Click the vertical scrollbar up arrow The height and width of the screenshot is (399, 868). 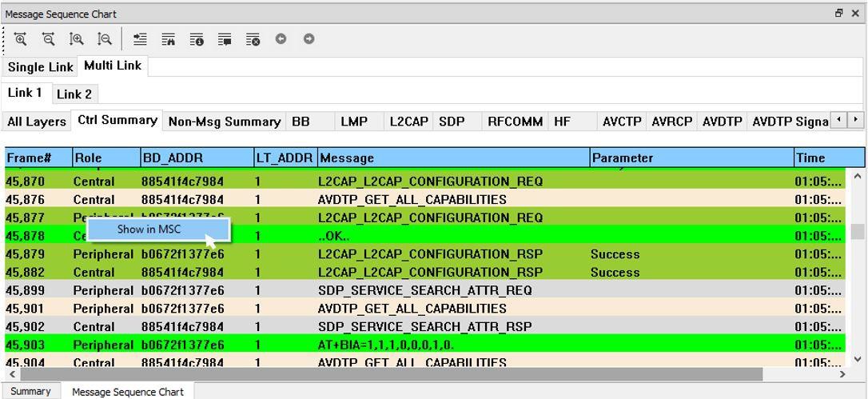point(858,177)
